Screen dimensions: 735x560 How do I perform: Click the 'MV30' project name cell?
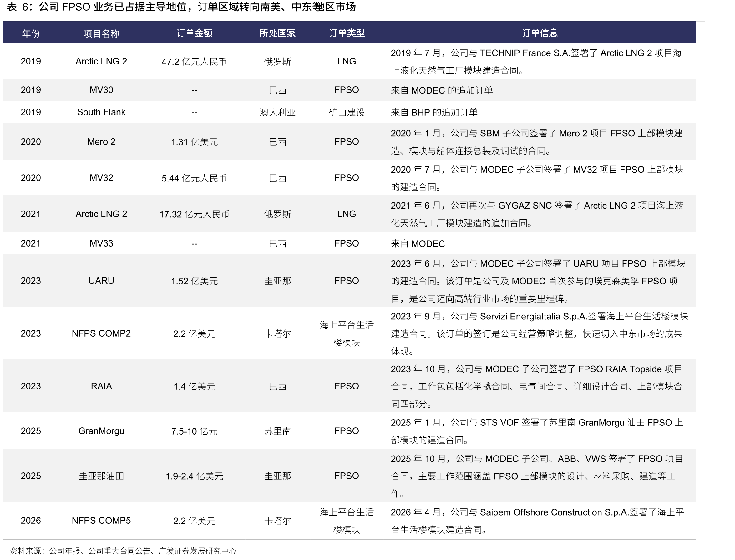click(x=101, y=90)
